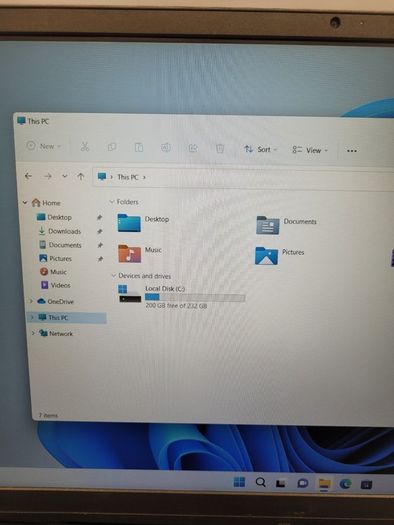
Task: Unpin Desktop using its pin icon
Action: [x=99, y=218]
